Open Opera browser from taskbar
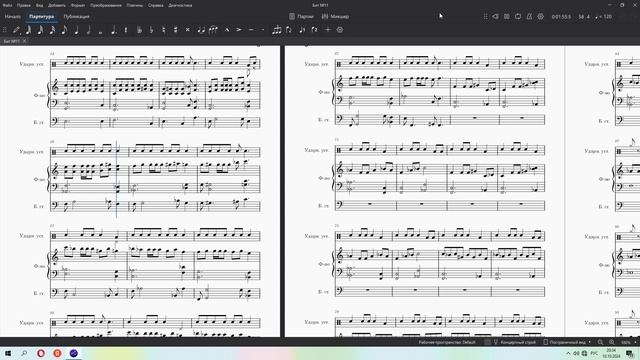The height and width of the screenshot is (360, 640). (41, 353)
